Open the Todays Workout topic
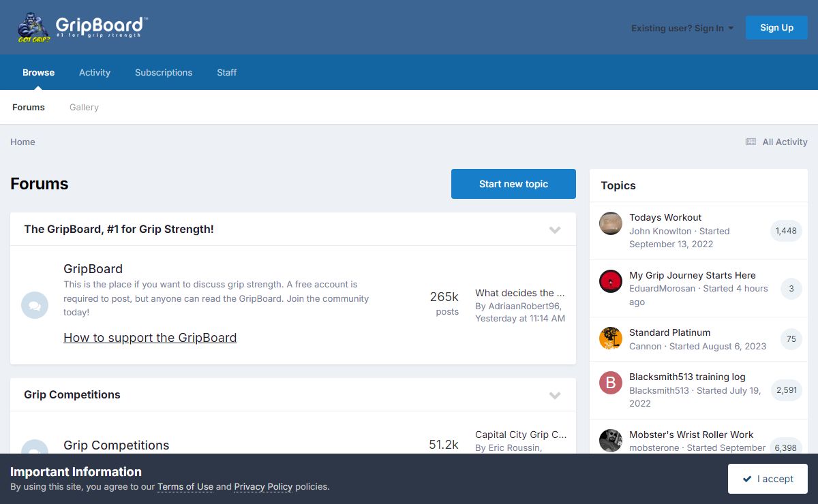The width and height of the screenshot is (818, 504). (x=665, y=217)
